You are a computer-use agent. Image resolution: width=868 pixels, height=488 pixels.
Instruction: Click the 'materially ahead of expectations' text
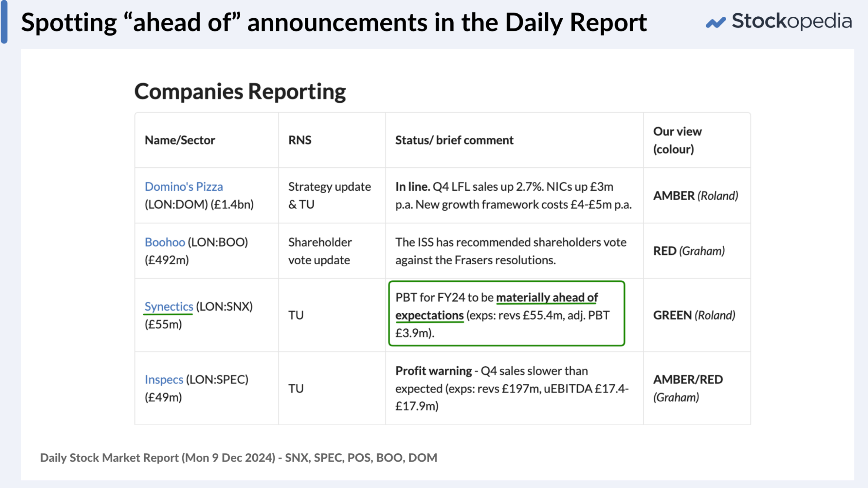[x=497, y=306]
